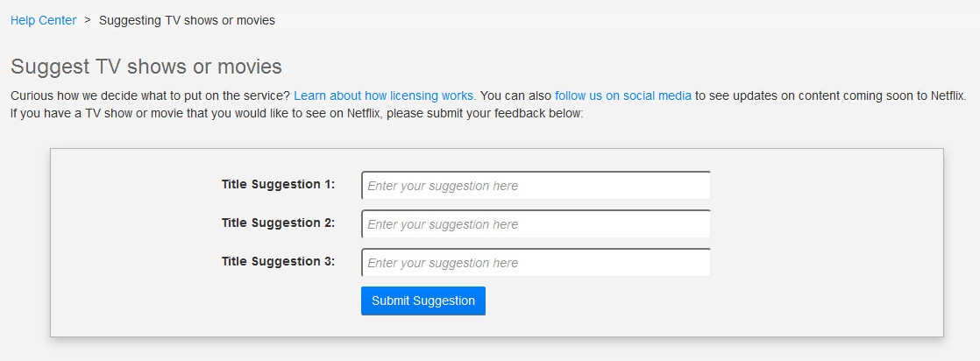Screen dimensions: 980x361
Task: Click into the Title Suggestion 2 field
Action: pyautogui.click(x=535, y=224)
